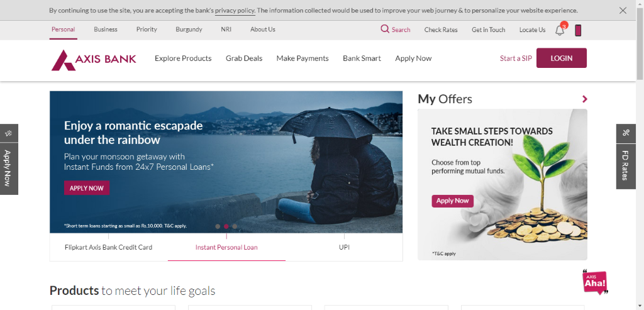Viewport: 644px width, 310px height.
Task: Open the privacy policy link
Action: (235, 11)
